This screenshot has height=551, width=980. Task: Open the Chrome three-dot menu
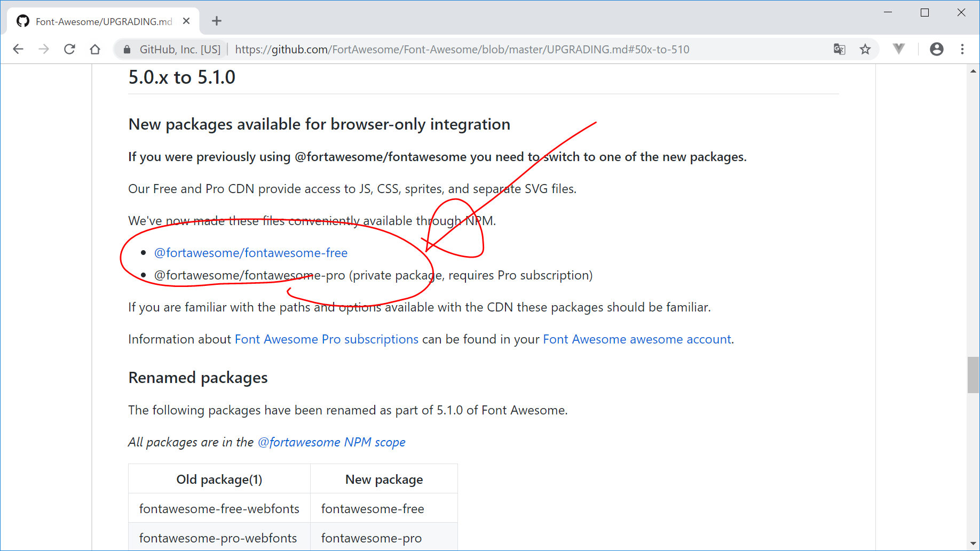[962, 49]
